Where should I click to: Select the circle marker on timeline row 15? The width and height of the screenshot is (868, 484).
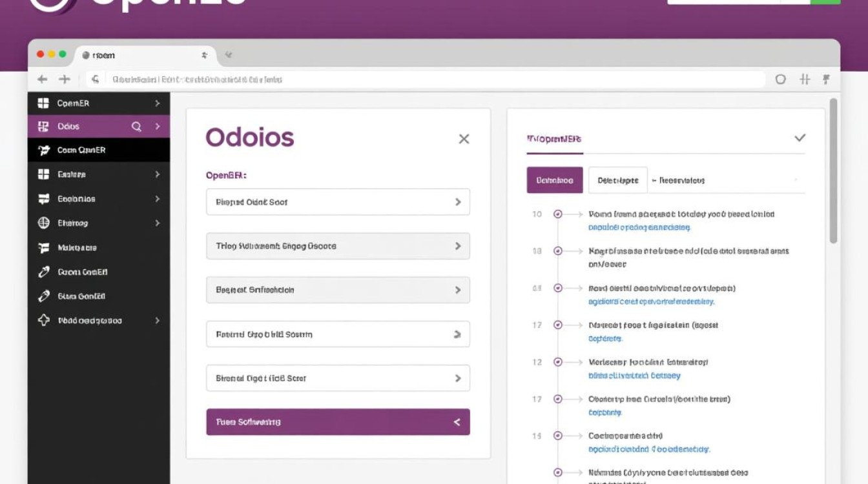(x=558, y=436)
